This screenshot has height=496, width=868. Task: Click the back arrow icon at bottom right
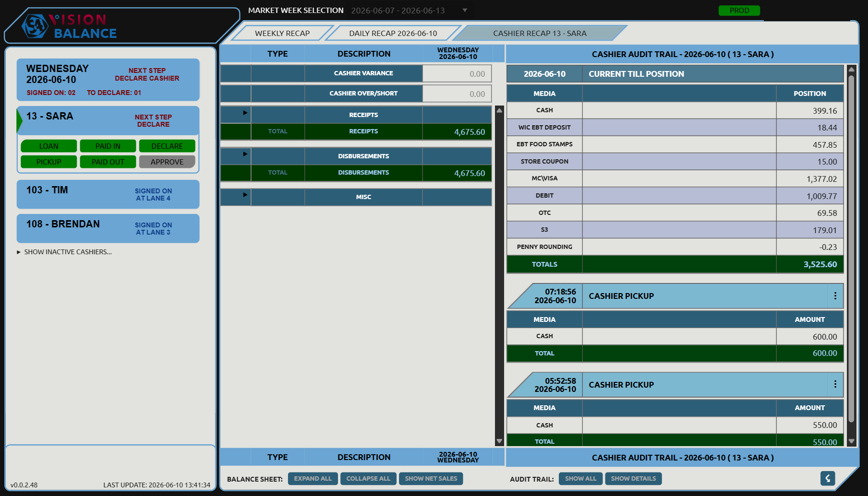[x=828, y=478]
